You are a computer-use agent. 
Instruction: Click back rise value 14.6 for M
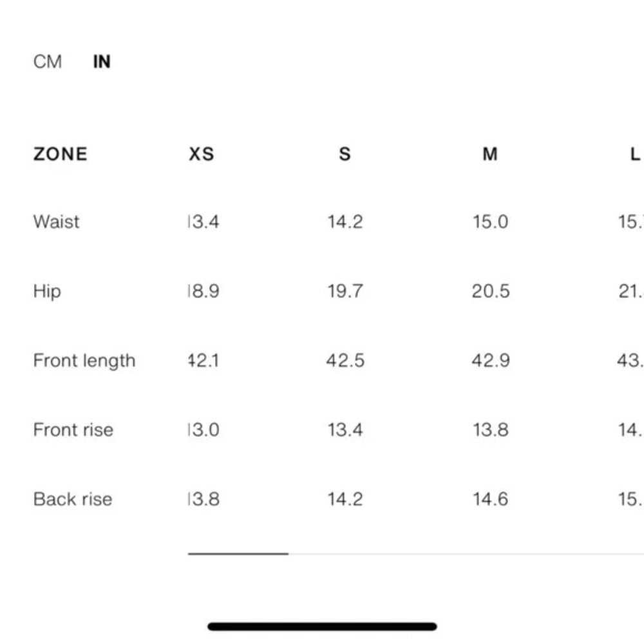pos(491,500)
